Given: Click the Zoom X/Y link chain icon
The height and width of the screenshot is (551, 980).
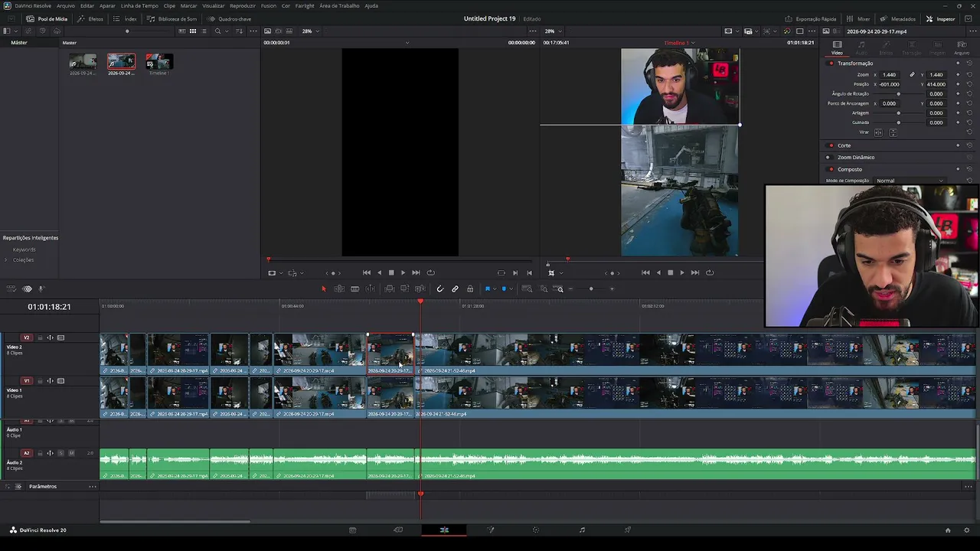Looking at the screenshot, I should tap(912, 75).
